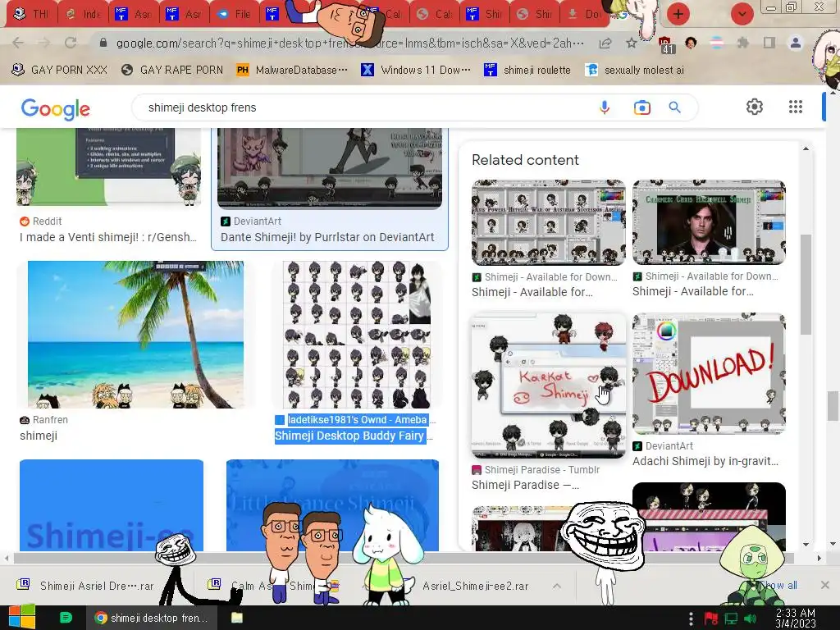The image size is (840, 630).
Task: Select the tropical beach shimeji thumbnail
Action: coord(135,335)
